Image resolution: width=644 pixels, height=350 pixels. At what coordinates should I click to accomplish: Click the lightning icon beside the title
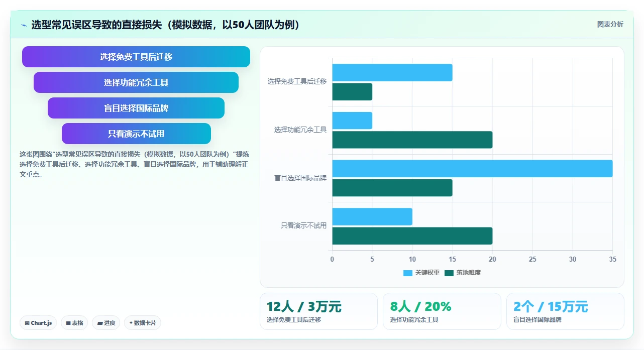[x=24, y=25]
